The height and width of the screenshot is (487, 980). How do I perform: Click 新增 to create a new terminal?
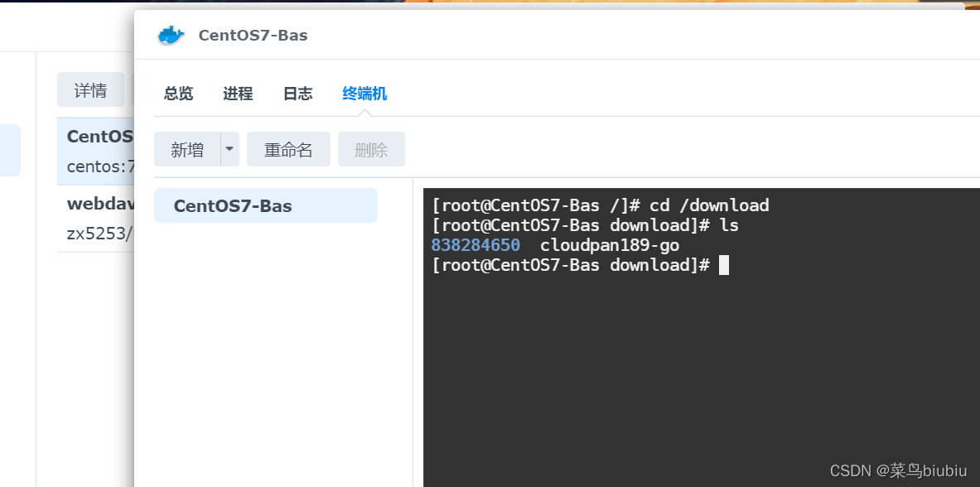[186, 149]
